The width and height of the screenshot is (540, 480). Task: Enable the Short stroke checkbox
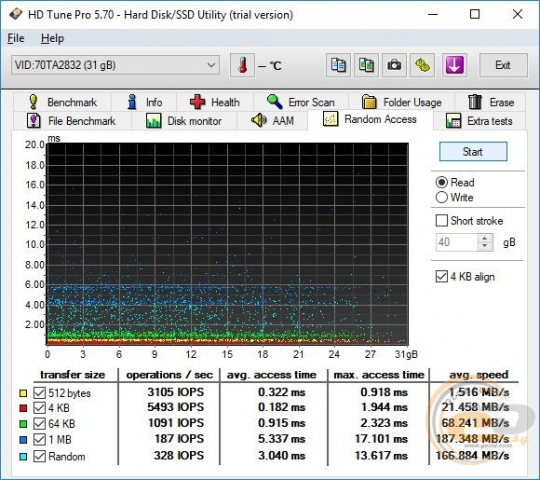coord(442,220)
